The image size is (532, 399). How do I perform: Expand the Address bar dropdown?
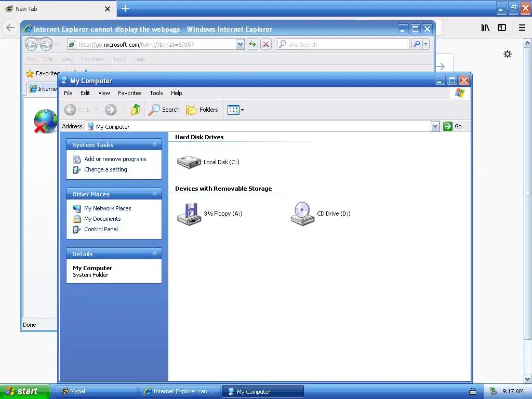coord(435,126)
